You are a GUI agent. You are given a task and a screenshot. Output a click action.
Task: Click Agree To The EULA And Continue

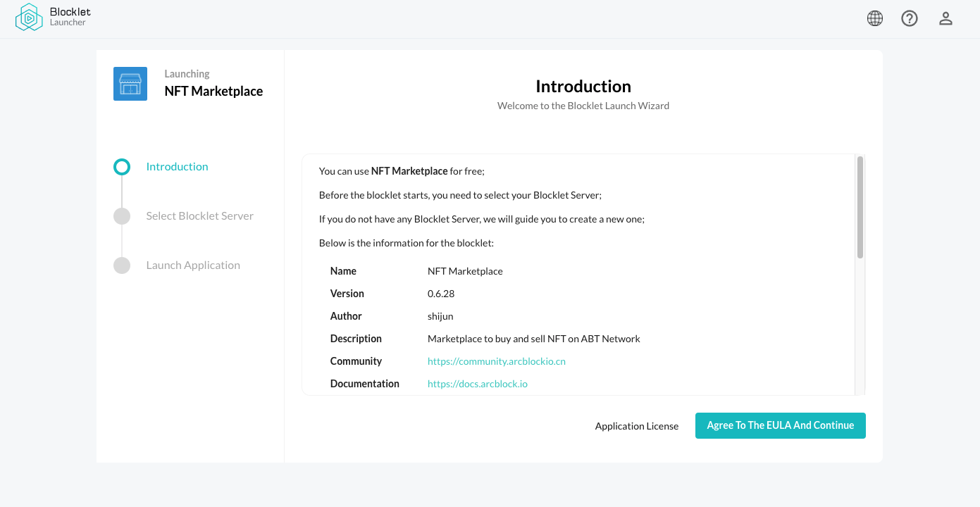click(780, 425)
